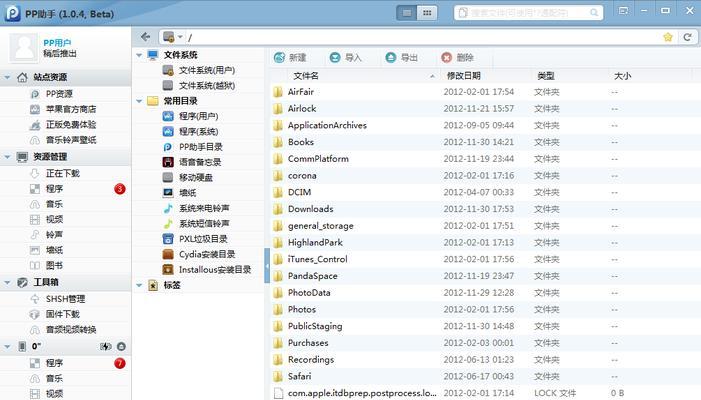The width and height of the screenshot is (701, 400).
Task: Collapse the 文件系统 tree node
Action: pos(139,55)
